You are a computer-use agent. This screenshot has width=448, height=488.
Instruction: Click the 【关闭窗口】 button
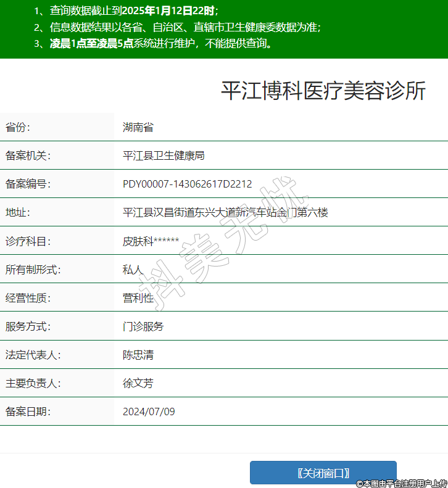(323, 473)
